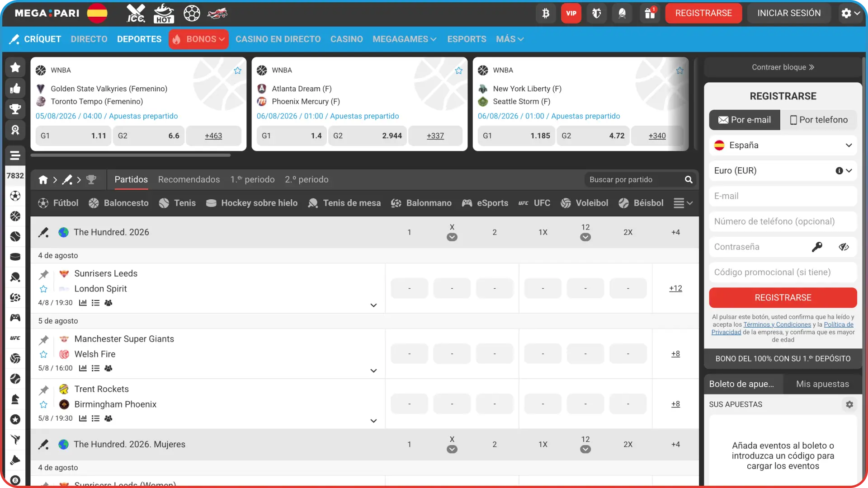Screen dimensions: 868x488
Task: Open the España country dropdown
Action: [x=783, y=145]
